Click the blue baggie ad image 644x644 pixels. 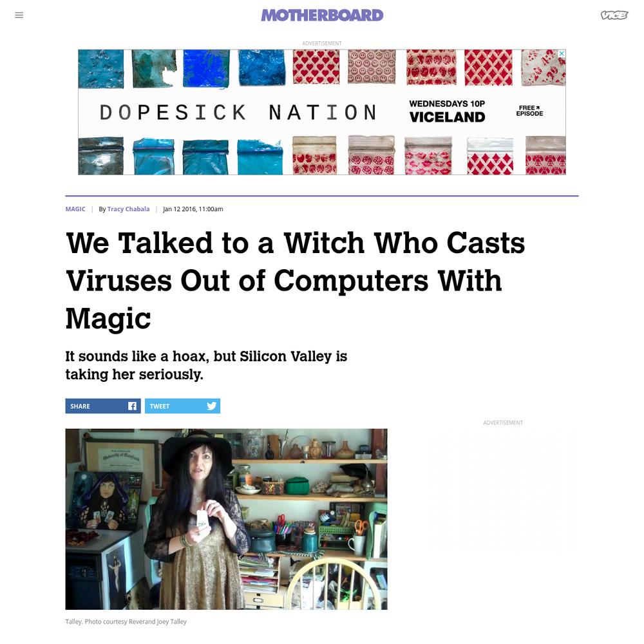(x=207, y=69)
